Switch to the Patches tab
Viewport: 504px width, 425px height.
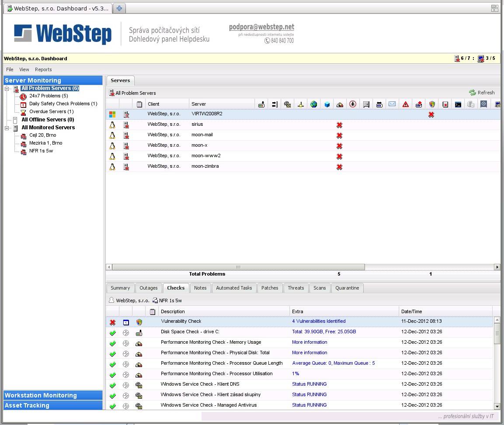pyautogui.click(x=270, y=288)
